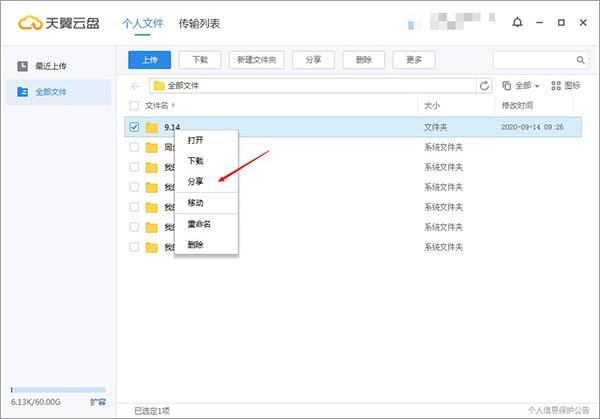Click the 已选定1项 status text
This screenshot has width=600, height=419.
[152, 411]
